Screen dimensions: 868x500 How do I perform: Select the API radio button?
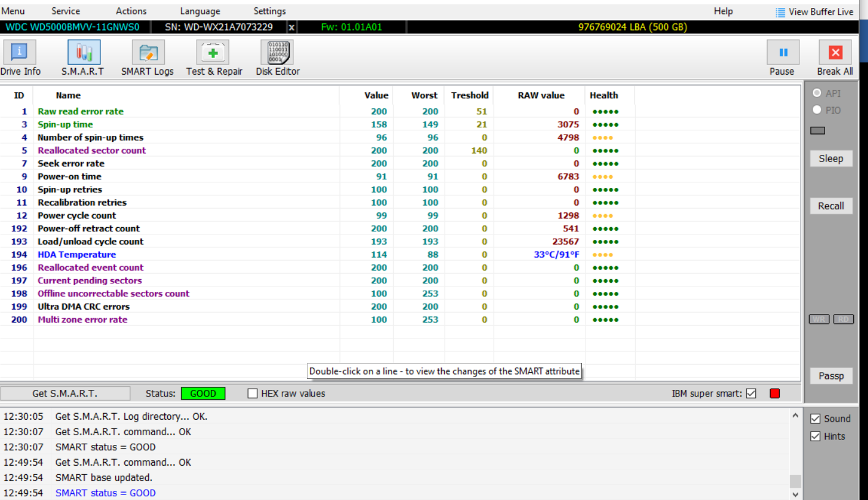coord(817,93)
